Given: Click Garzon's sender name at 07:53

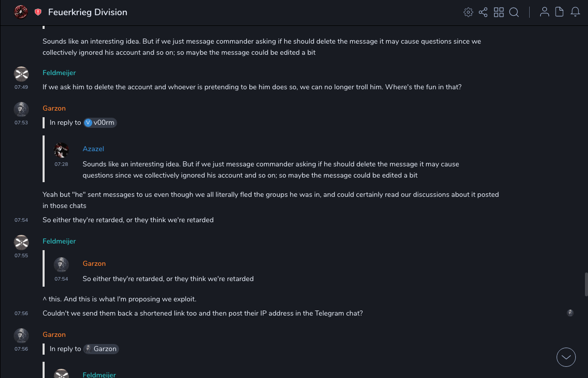Looking at the screenshot, I should 54,108.
